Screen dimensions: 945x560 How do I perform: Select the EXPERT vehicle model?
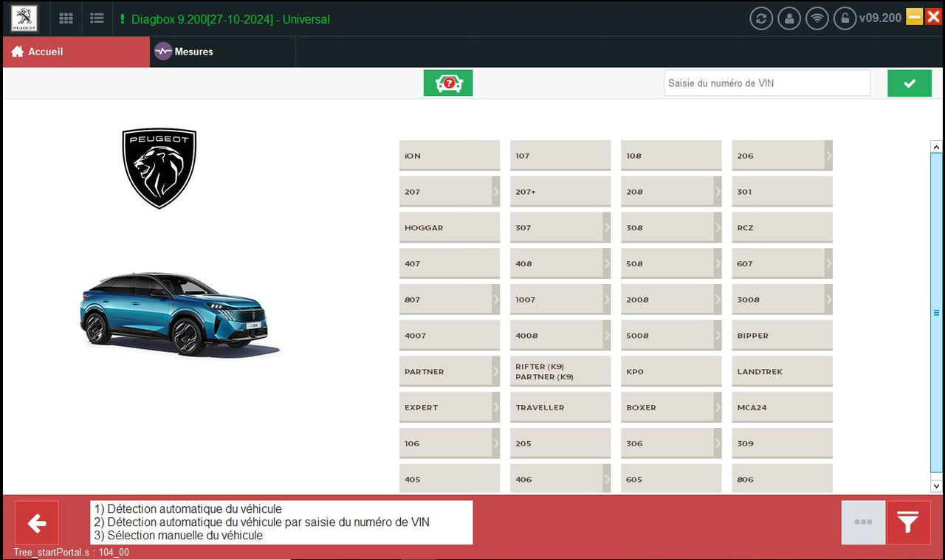(443, 407)
